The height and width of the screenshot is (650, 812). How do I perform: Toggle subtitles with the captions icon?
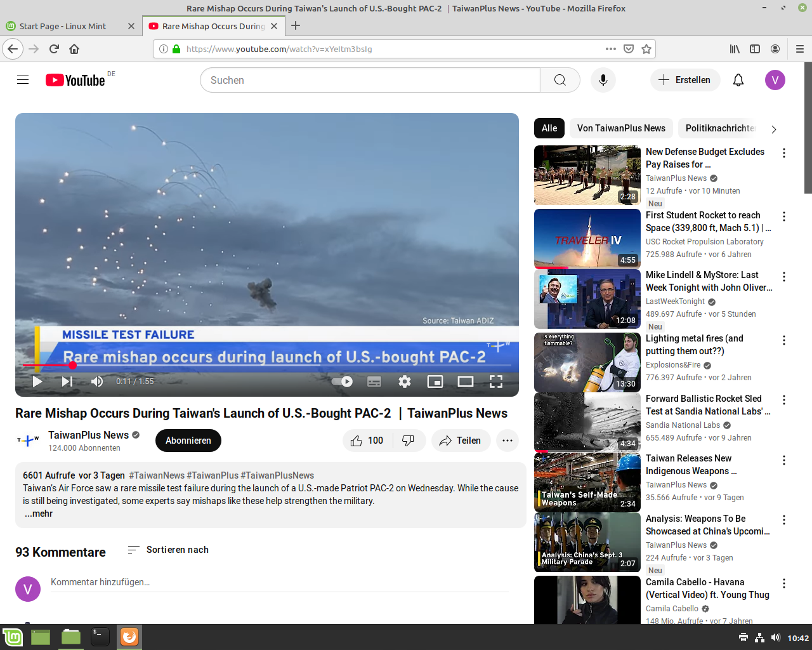click(374, 381)
